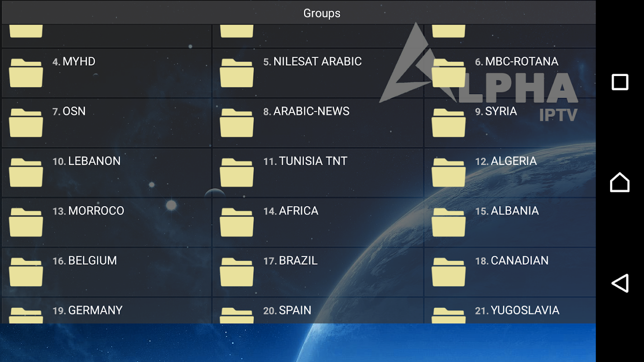This screenshot has height=362, width=644.
Task: Click the YUGOSLAVIA group label
Action: (x=525, y=310)
